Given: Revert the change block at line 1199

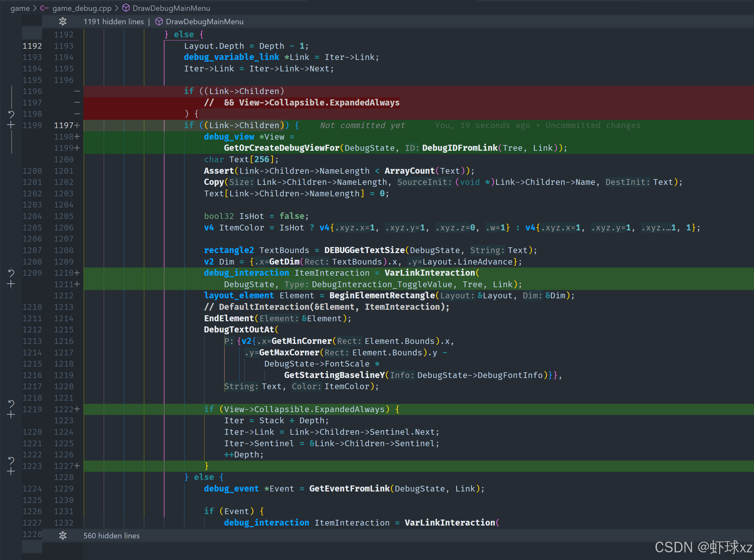Looking at the screenshot, I should pyautogui.click(x=11, y=114).
